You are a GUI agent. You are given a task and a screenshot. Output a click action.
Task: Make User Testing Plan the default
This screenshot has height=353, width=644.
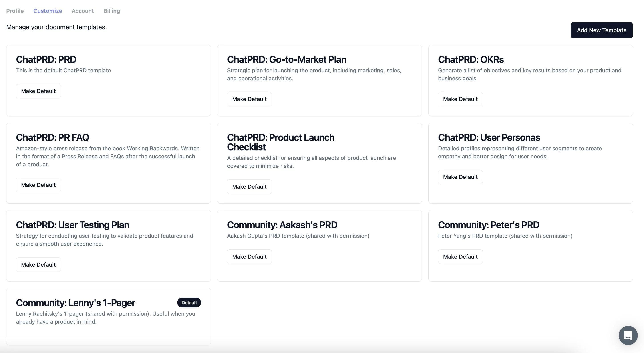(x=38, y=264)
